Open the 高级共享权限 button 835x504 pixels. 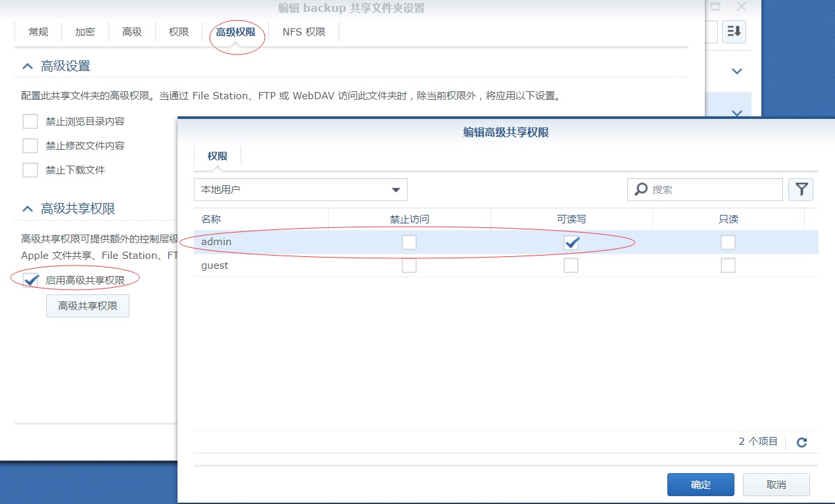[87, 306]
